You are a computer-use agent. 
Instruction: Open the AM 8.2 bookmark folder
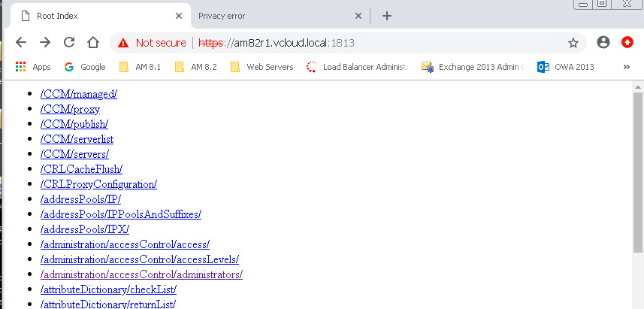tap(195, 67)
